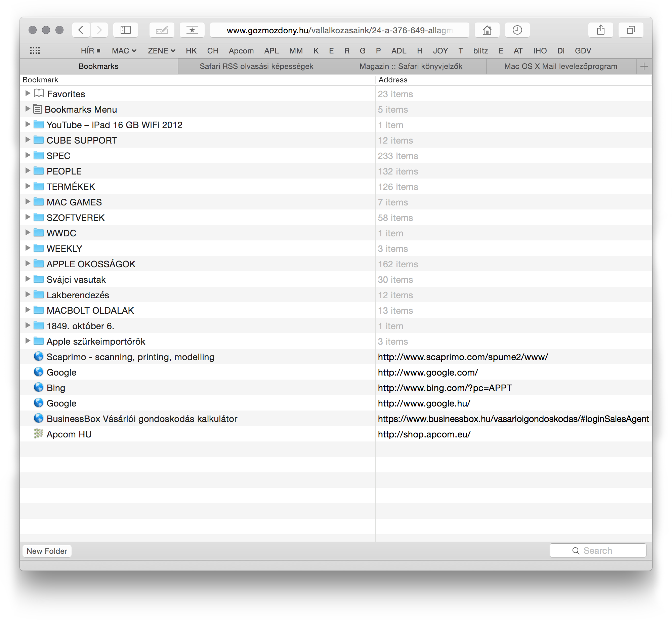
Task: Select the 1849. október 6. folder row
Action: point(336,326)
